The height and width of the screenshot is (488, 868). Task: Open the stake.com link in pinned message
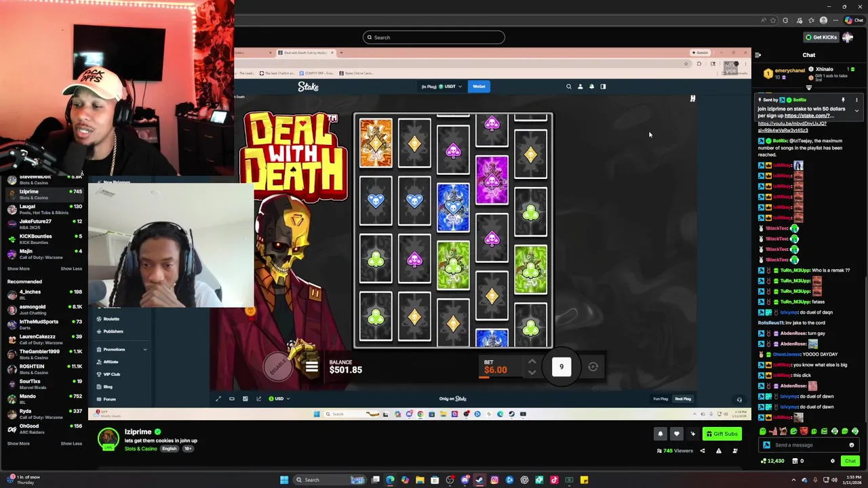808,116
